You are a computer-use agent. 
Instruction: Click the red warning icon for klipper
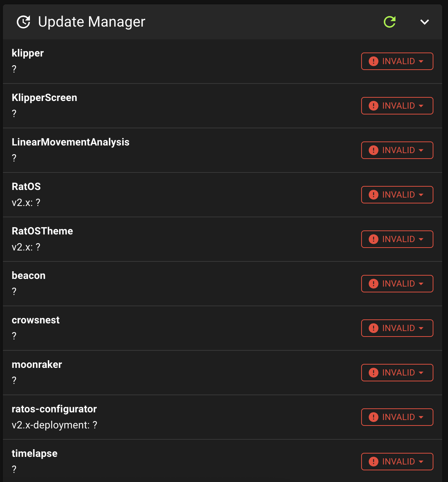[374, 61]
